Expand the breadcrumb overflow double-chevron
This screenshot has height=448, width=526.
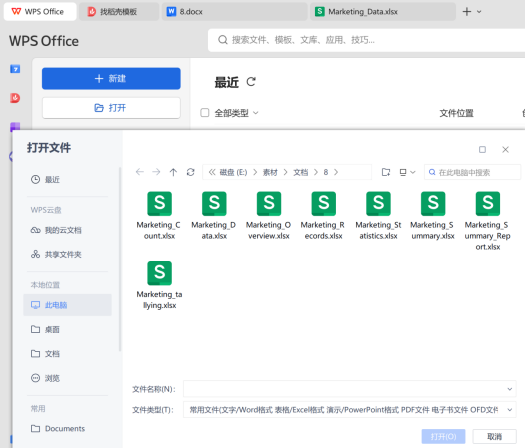click(x=212, y=172)
